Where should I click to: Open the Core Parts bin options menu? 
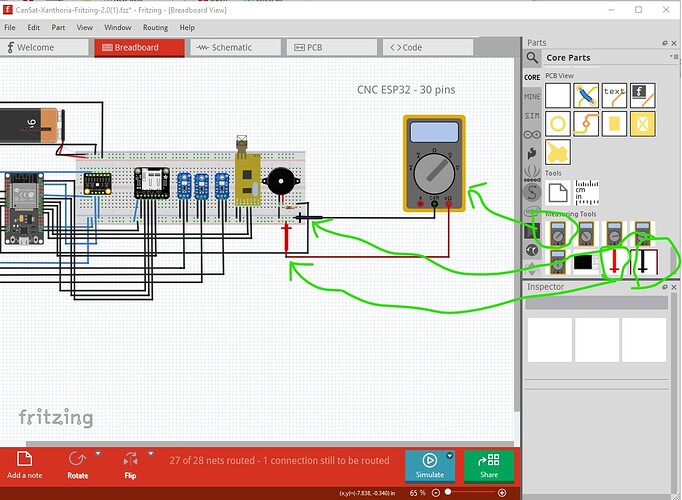(673, 57)
